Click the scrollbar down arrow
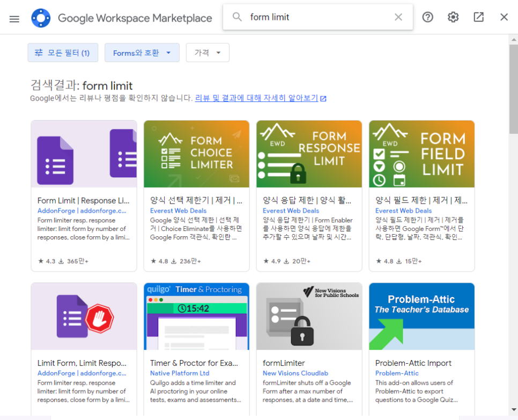This screenshot has width=518, height=420. coord(513,409)
